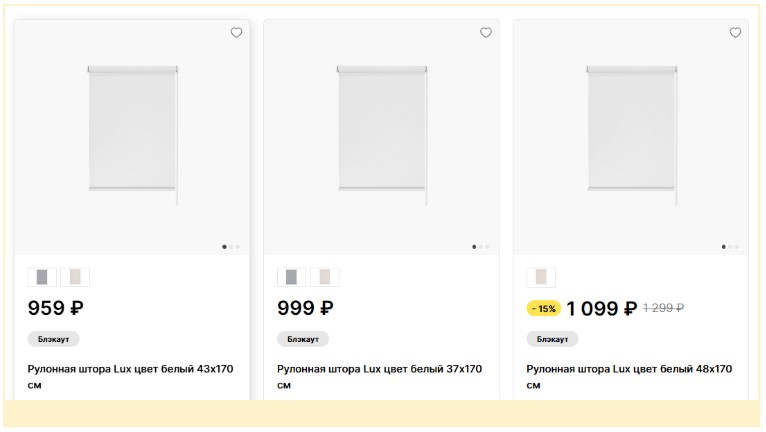The image size is (766, 432).
Task: Select gray color swatch on 959 ₽ product
Action: coord(42,277)
